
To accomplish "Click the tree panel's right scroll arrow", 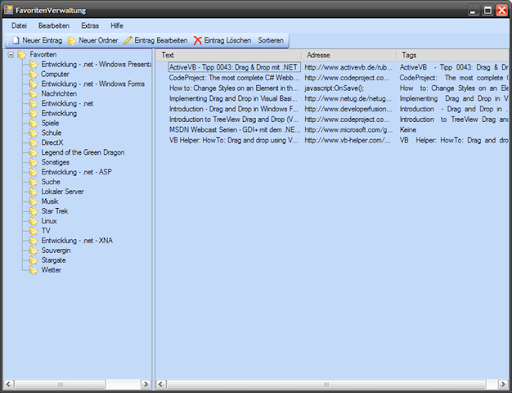I will pos(146,384).
